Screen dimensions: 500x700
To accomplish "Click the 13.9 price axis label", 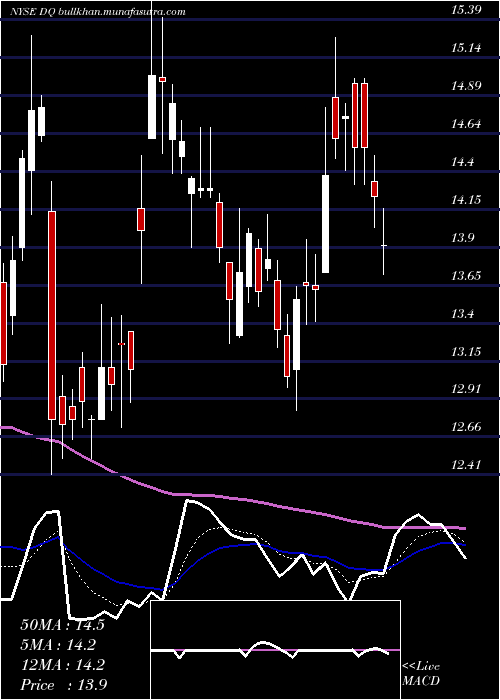I will point(463,237).
